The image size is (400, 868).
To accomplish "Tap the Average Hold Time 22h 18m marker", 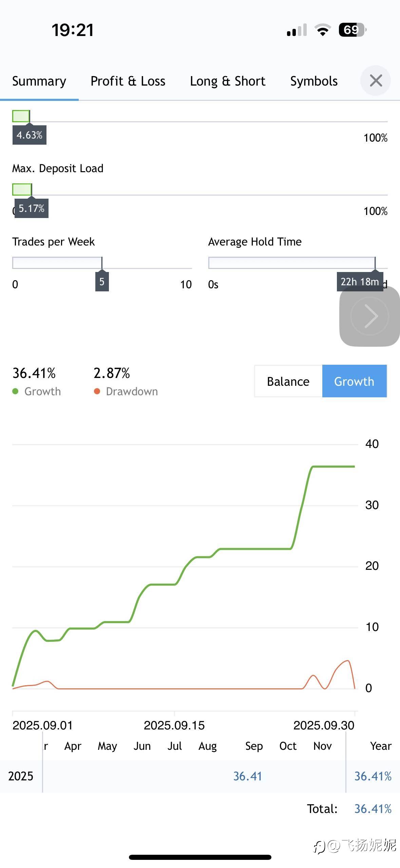I will click(360, 282).
